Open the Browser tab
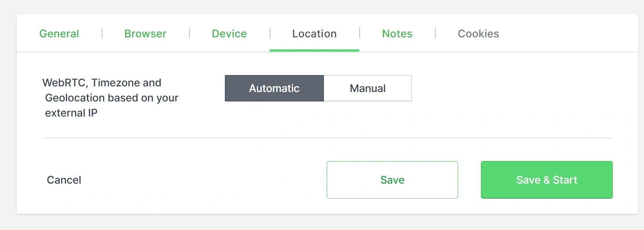Screen dimensions: 644x230 [145, 34]
